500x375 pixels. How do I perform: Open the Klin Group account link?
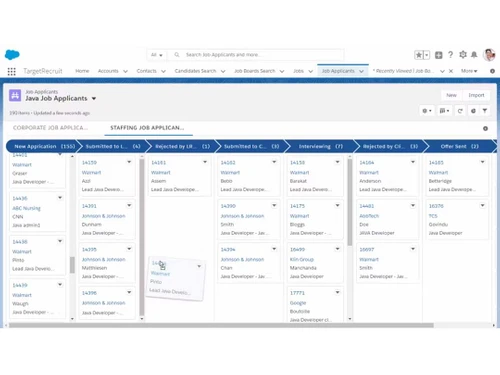pyautogui.click(x=302, y=259)
